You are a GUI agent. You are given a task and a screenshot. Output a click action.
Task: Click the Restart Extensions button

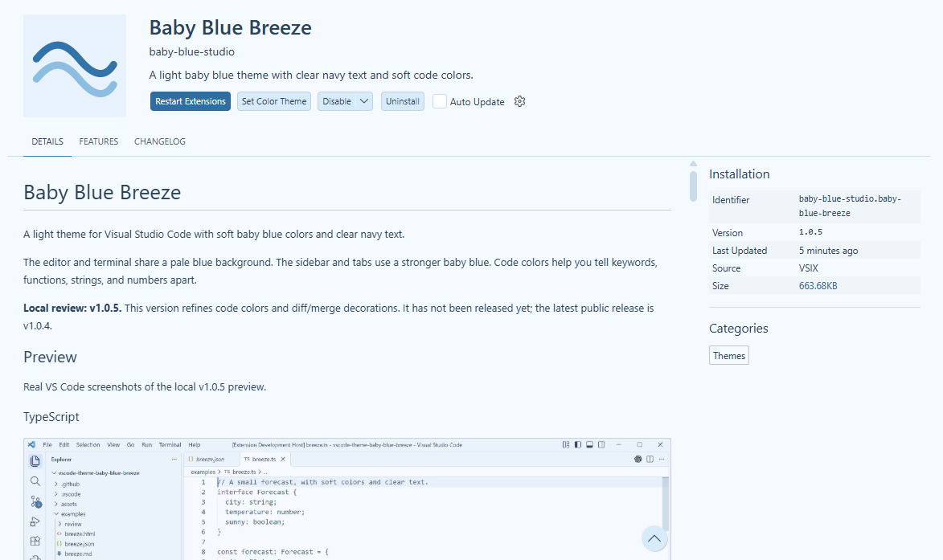191,101
